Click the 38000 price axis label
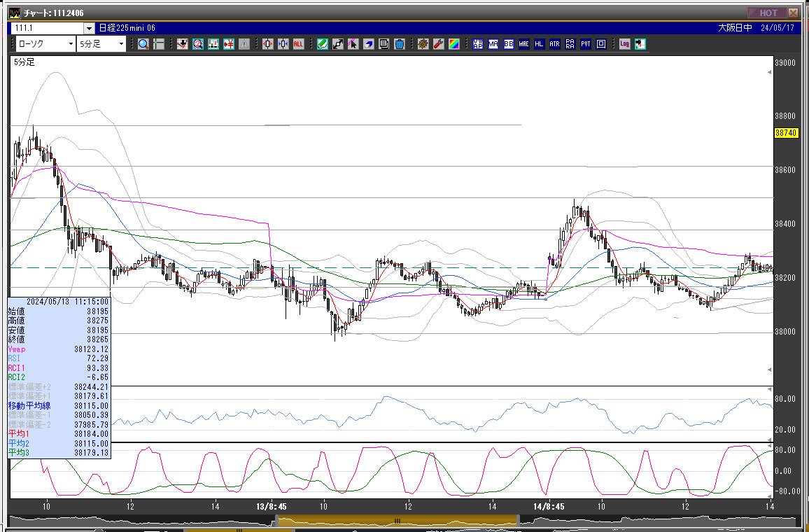 point(785,332)
